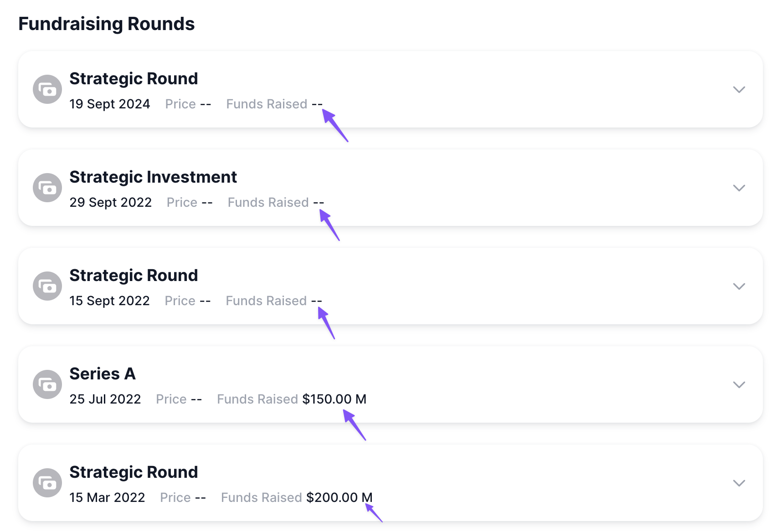Expand the 15 Mar 2022 Strategic Round

click(x=739, y=483)
